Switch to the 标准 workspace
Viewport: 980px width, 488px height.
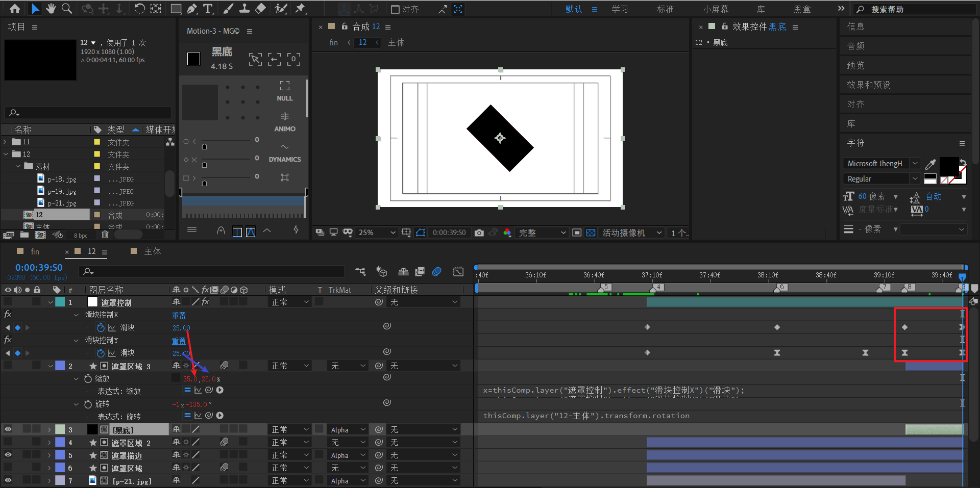pyautogui.click(x=666, y=9)
